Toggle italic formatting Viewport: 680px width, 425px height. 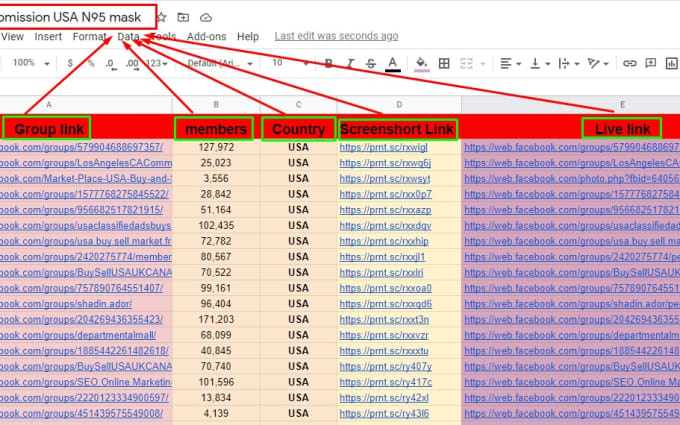point(350,64)
